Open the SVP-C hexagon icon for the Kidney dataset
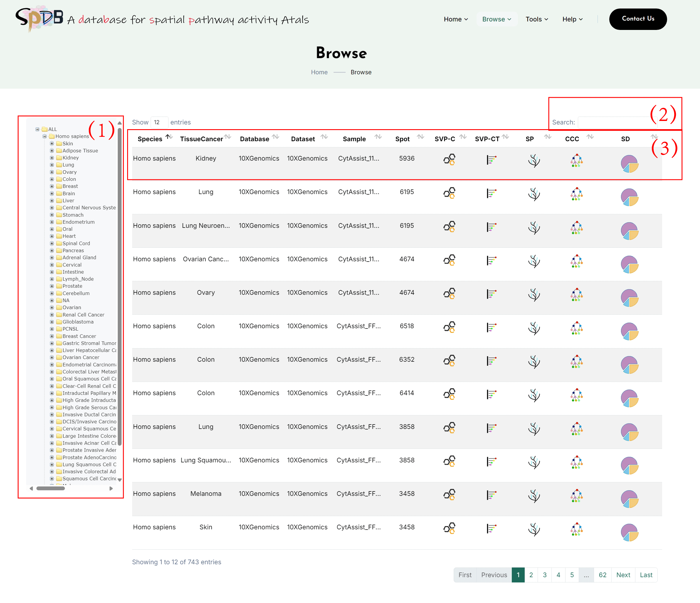700x603 pixels. pos(449,159)
